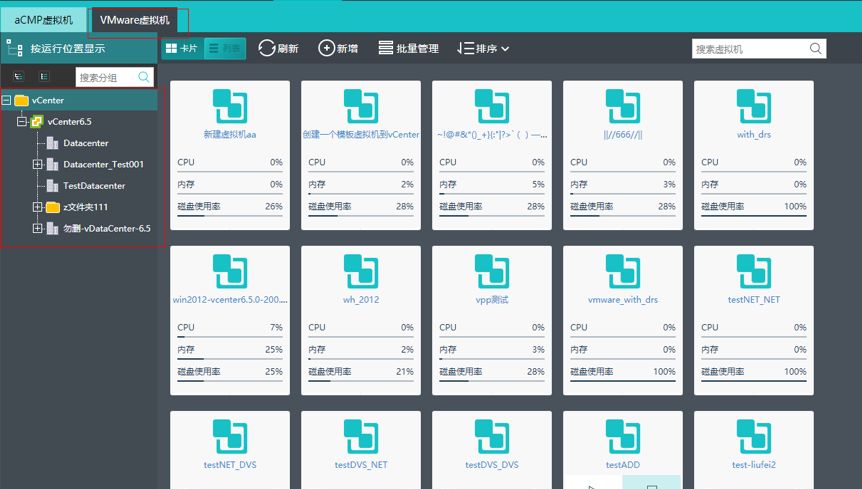The height and width of the screenshot is (489, 862).
Task: Open 批量管理 batch management
Action: click(408, 48)
